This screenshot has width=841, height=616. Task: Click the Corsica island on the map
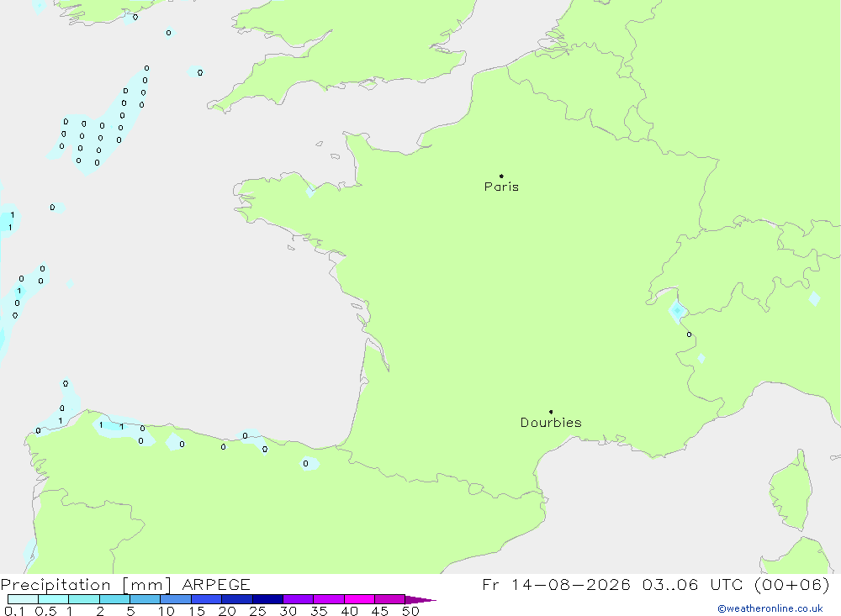coord(791,491)
